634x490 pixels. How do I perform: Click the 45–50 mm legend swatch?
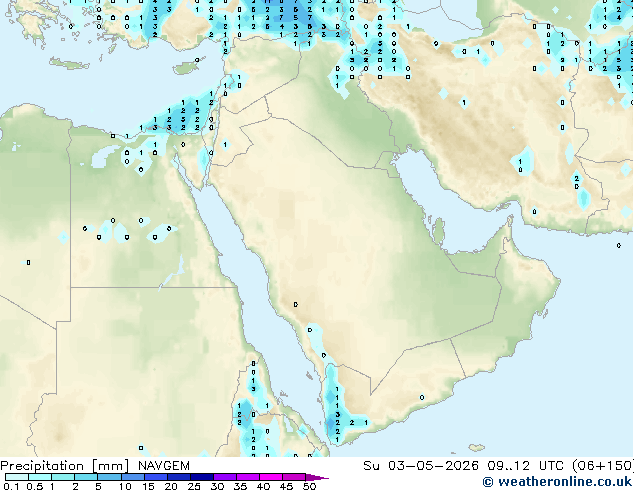point(293,477)
